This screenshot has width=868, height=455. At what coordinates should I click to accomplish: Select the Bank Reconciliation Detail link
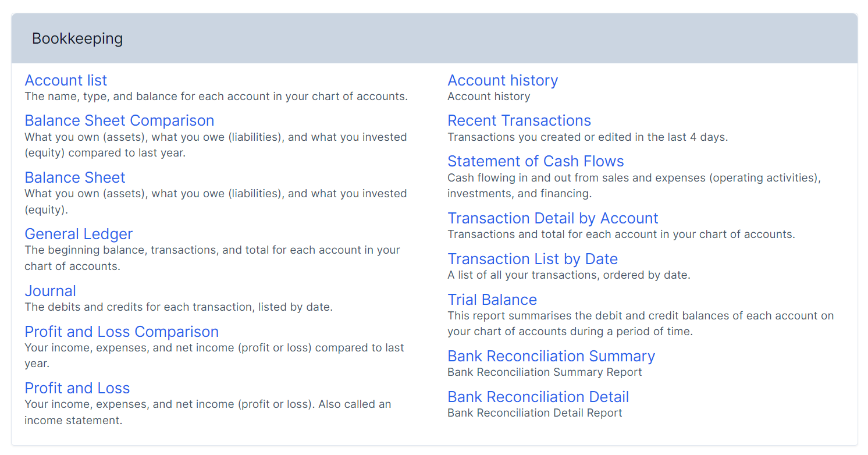coord(538,397)
